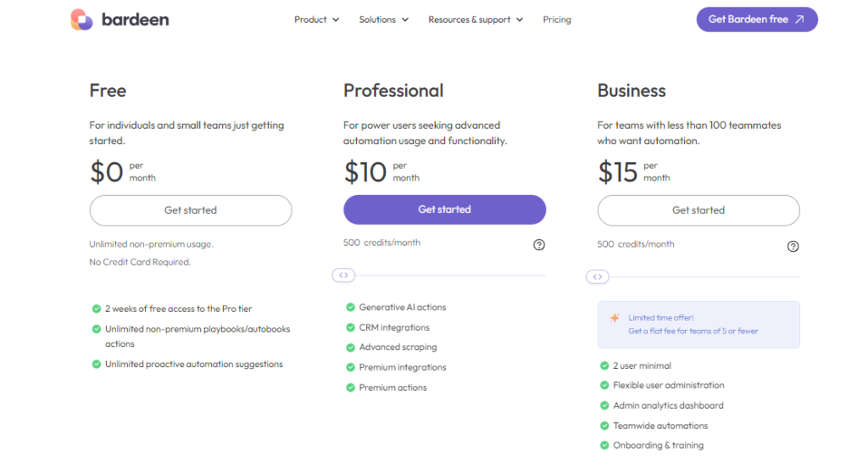Click green checkmark beside 2 weeks free access
Screen dimensions: 868x474
point(97,309)
